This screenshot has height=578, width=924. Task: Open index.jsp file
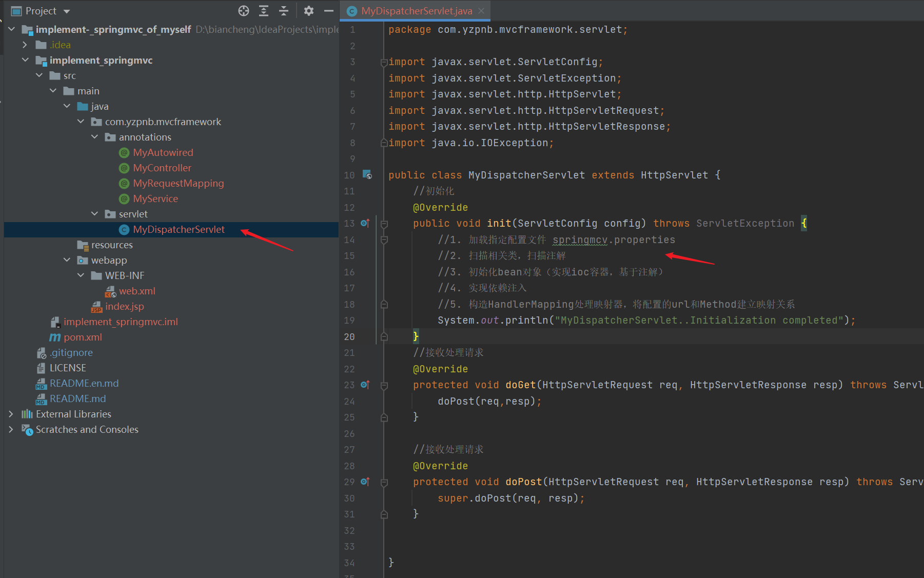click(124, 306)
